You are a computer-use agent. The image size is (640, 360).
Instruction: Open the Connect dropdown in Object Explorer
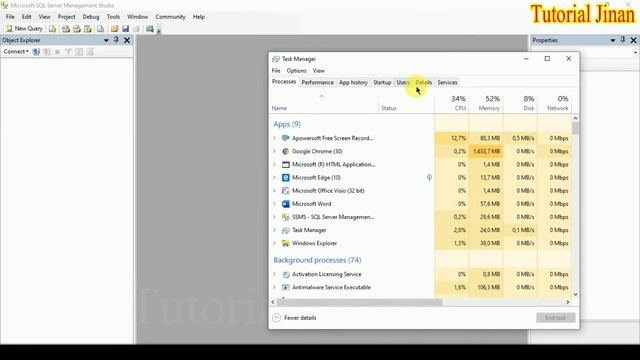coord(16,51)
